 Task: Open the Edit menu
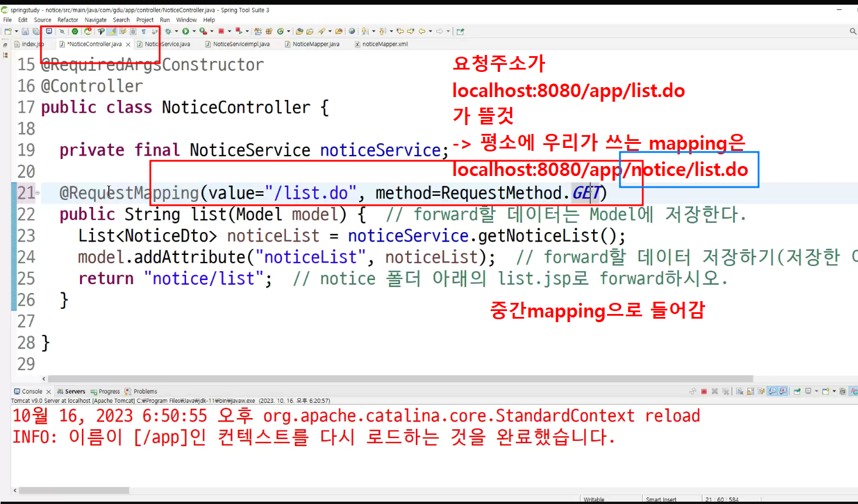pyautogui.click(x=23, y=20)
